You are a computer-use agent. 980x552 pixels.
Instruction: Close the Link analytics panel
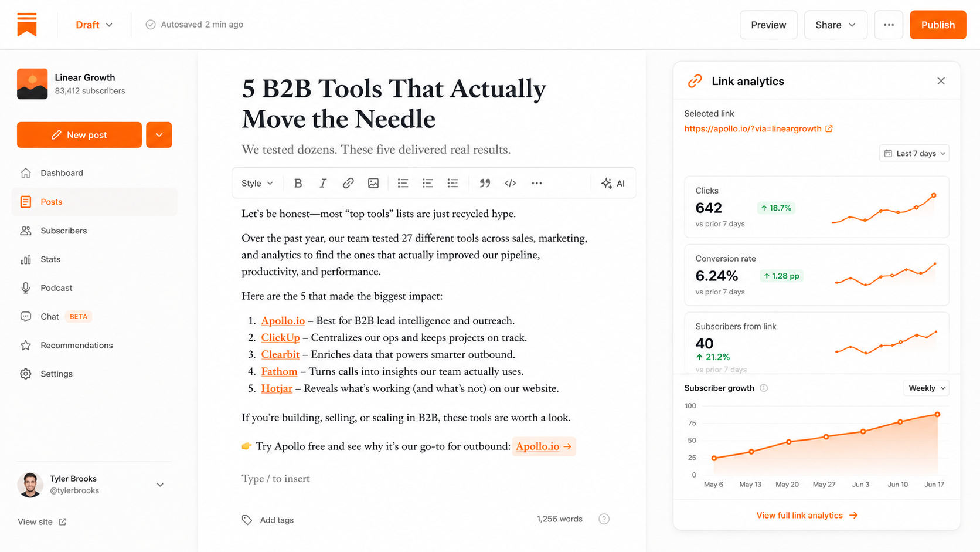(941, 81)
